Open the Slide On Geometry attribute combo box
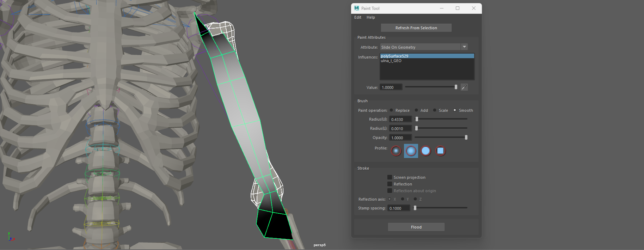The image size is (644, 250). pos(420,47)
